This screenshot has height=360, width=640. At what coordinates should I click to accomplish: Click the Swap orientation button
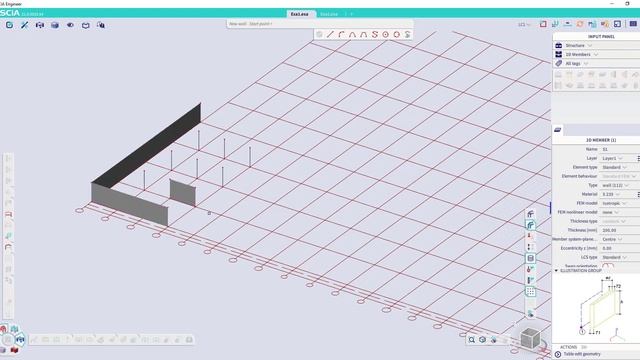pyautogui.click(x=608, y=266)
